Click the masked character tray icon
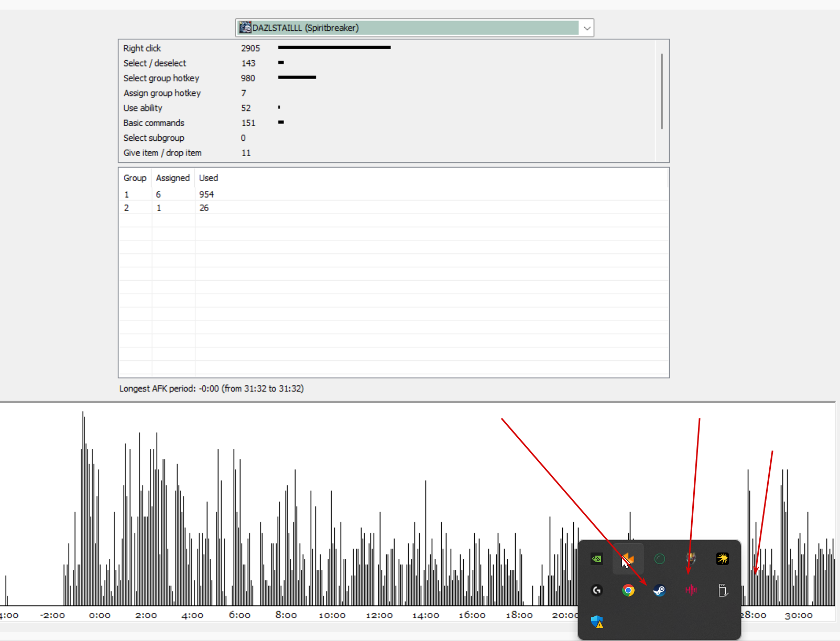840x641 pixels. point(691,559)
